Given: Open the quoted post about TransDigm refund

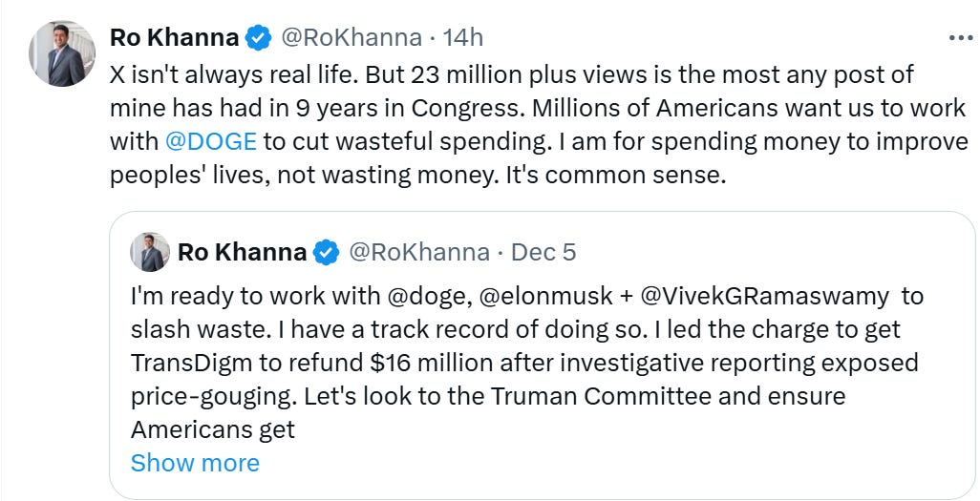Looking at the screenshot, I should (x=525, y=363).
